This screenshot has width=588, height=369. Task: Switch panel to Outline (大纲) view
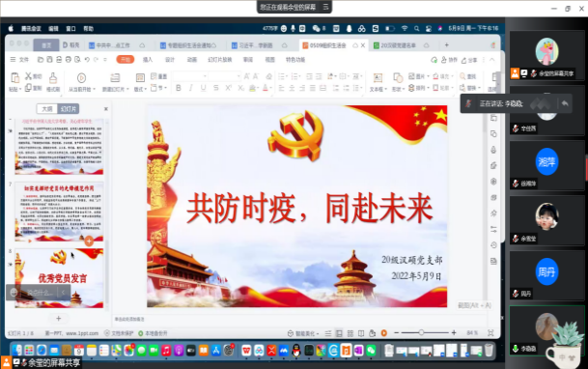pyautogui.click(x=47, y=109)
